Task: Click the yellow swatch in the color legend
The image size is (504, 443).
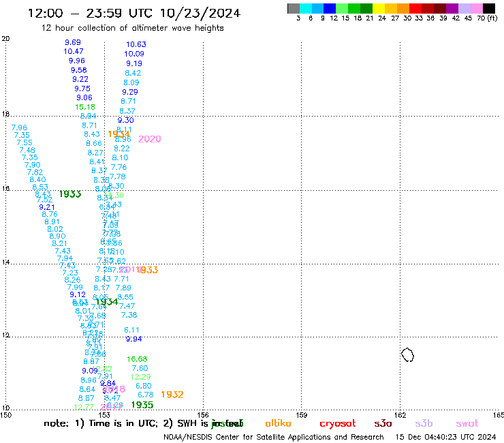Action: (379, 8)
